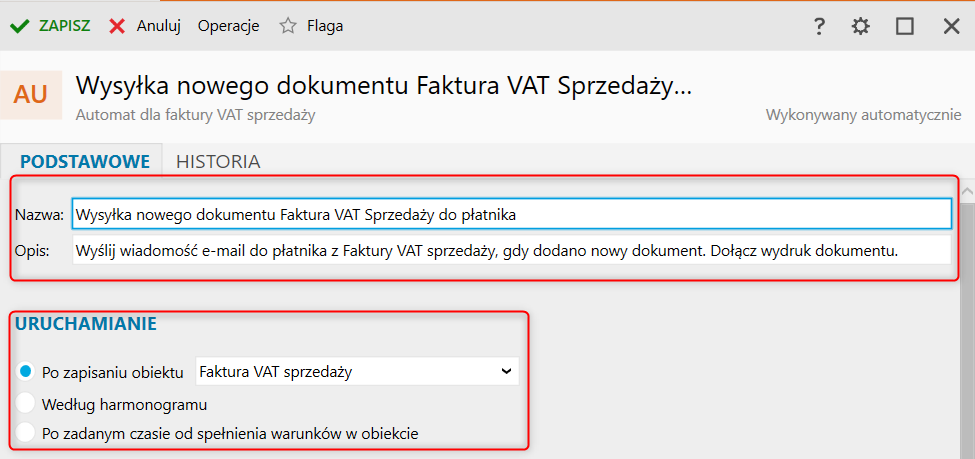975x459 pixels.
Task: Click into the Nazwa text field
Action: pos(511,214)
